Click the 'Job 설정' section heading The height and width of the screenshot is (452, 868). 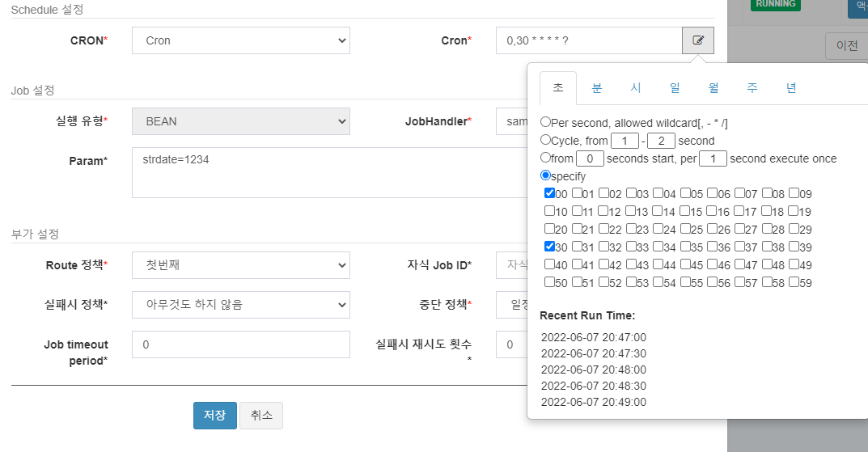point(32,91)
